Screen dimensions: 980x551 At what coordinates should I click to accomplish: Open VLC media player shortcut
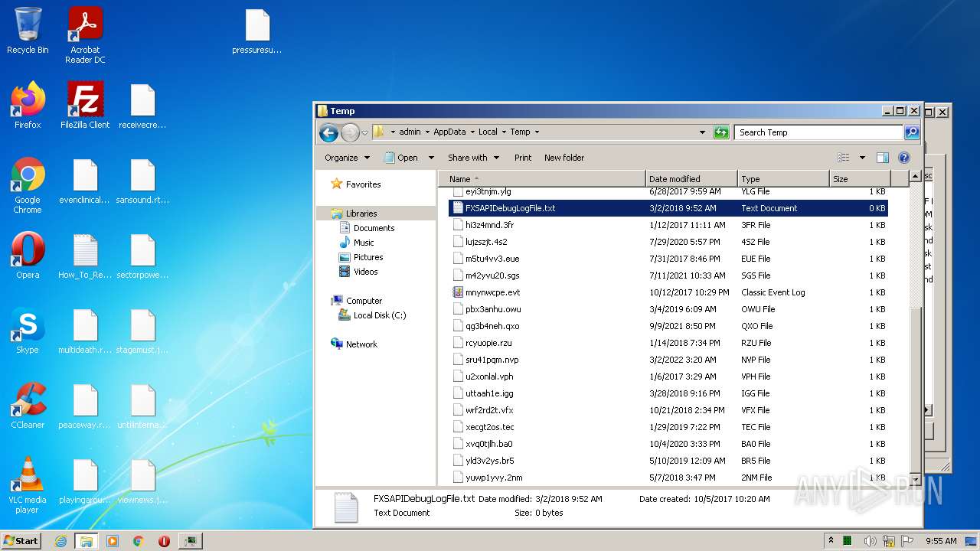[x=28, y=485]
